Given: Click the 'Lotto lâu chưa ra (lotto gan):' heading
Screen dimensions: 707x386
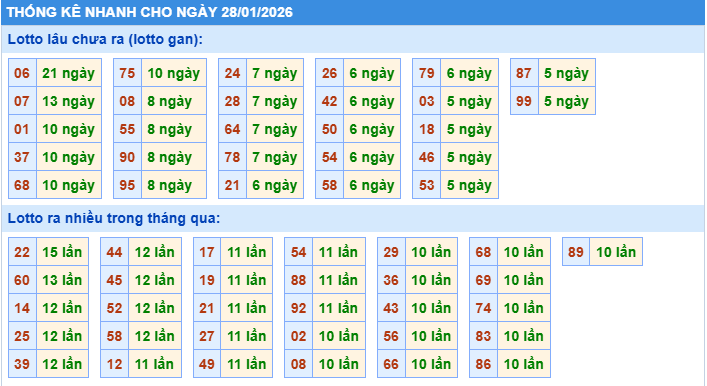Looking at the screenshot, I should 105,39.
